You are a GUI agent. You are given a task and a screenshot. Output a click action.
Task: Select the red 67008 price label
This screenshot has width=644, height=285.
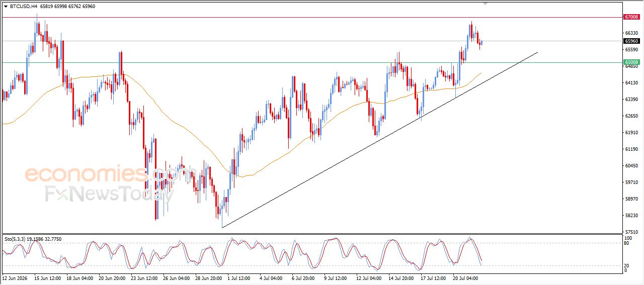click(631, 17)
